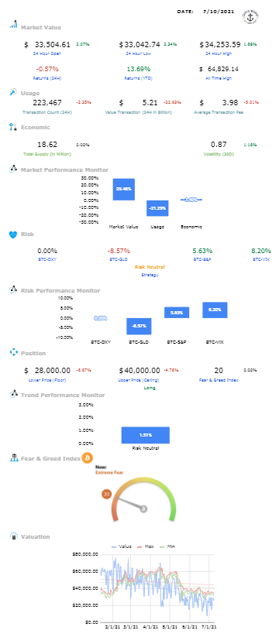
Task: Click the Position section icon
Action: pyautogui.click(x=13, y=353)
